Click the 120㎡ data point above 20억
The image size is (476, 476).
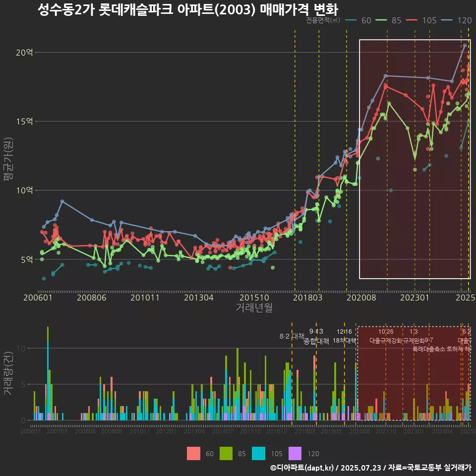(465, 46)
